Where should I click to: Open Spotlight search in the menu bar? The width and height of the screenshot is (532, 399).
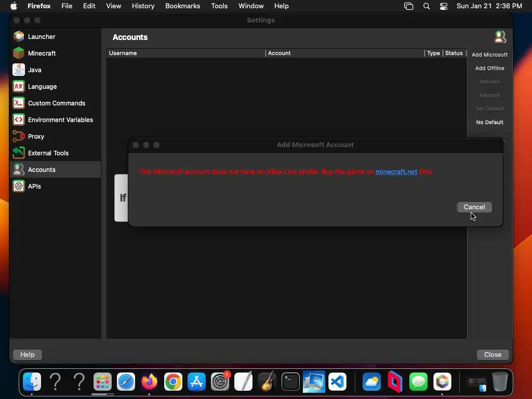[x=427, y=6]
